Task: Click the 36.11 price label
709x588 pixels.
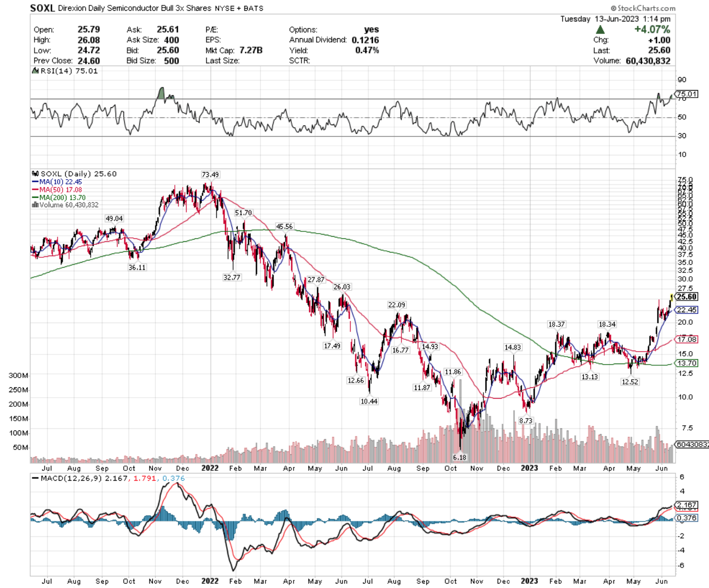Action: [x=137, y=268]
